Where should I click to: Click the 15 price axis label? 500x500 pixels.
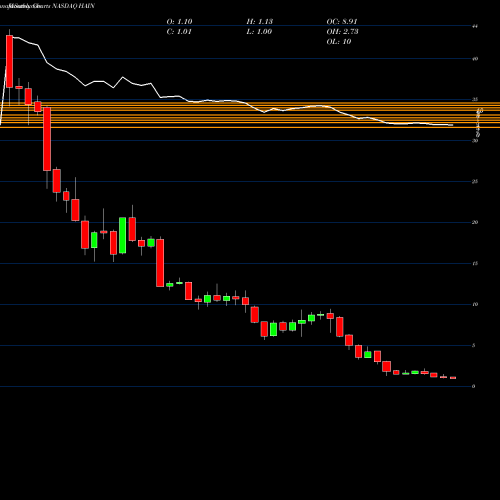point(475,263)
